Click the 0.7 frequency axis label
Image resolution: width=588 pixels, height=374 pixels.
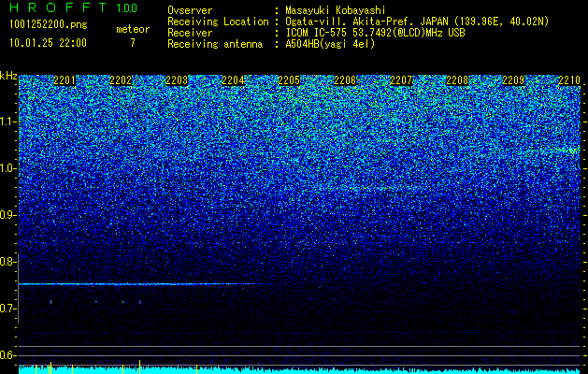point(7,309)
